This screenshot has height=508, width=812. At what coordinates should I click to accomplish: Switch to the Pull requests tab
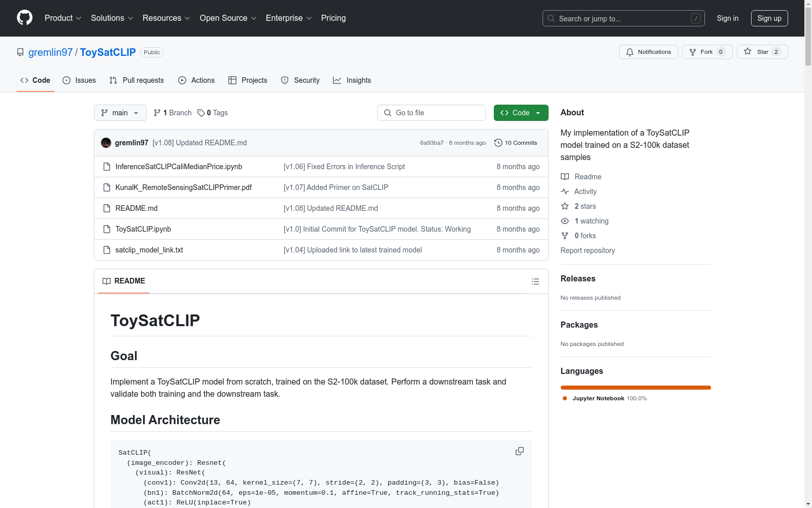[137, 80]
